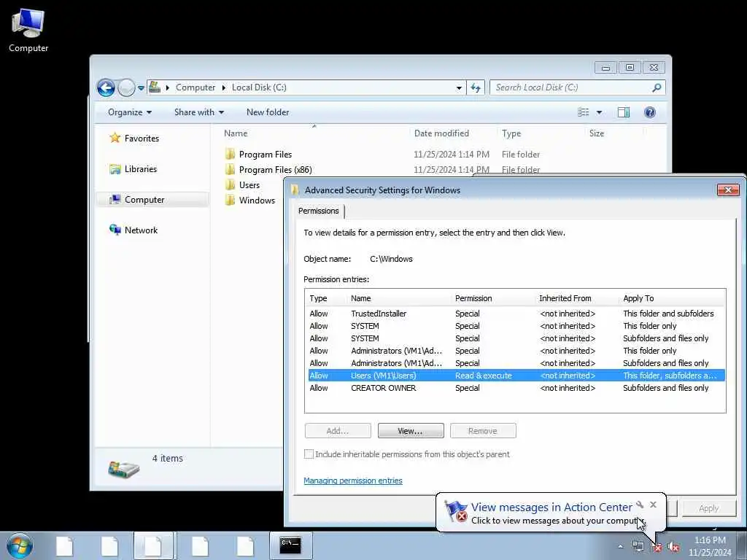Select the Local Disk (C:) breadcrumb
Image resolution: width=747 pixels, height=560 pixels.
coord(259,87)
